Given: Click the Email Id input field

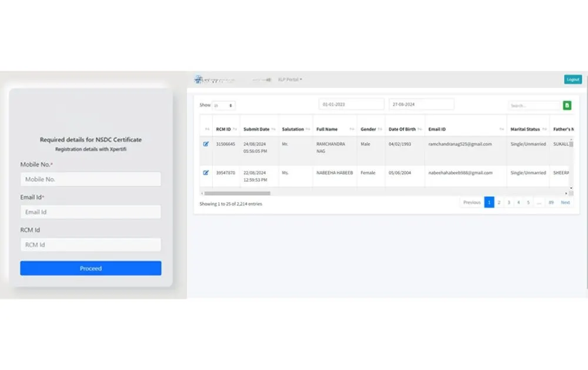Looking at the screenshot, I should [91, 212].
